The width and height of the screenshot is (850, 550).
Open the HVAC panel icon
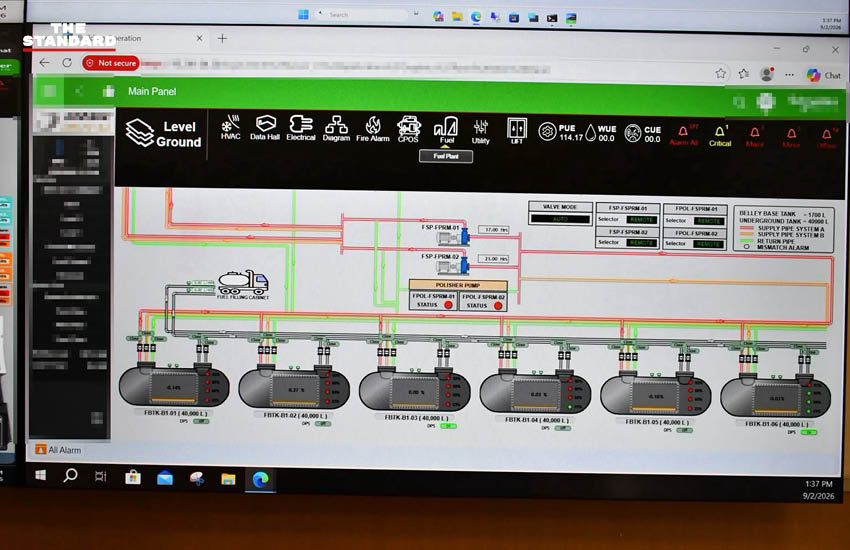coord(231,128)
